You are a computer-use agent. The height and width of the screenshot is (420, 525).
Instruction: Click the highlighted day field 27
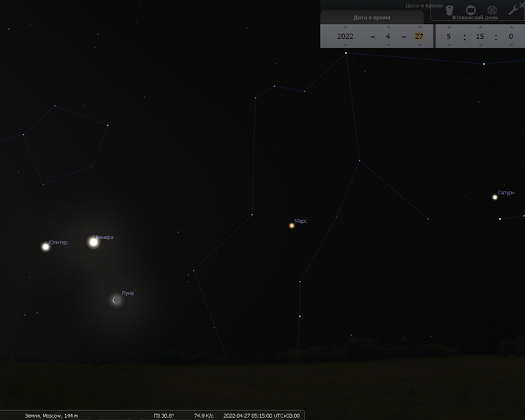(x=419, y=36)
